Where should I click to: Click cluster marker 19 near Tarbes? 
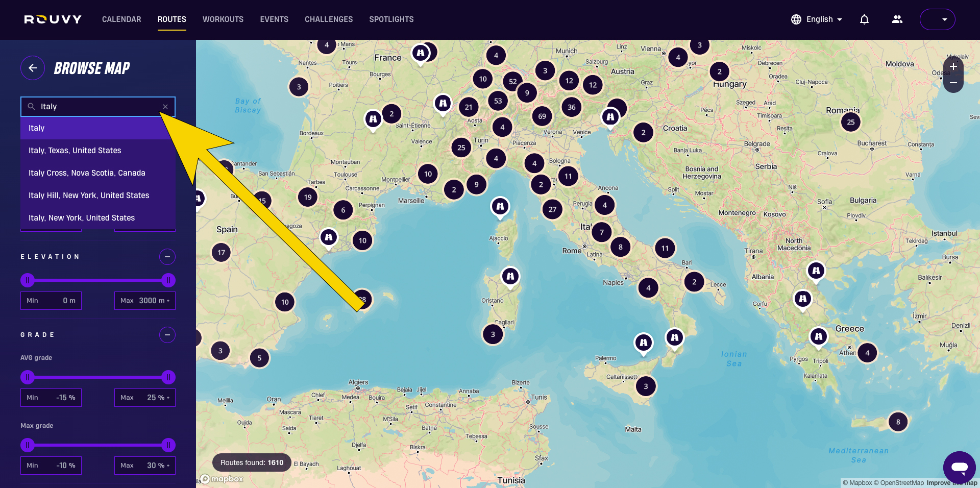pyautogui.click(x=308, y=197)
